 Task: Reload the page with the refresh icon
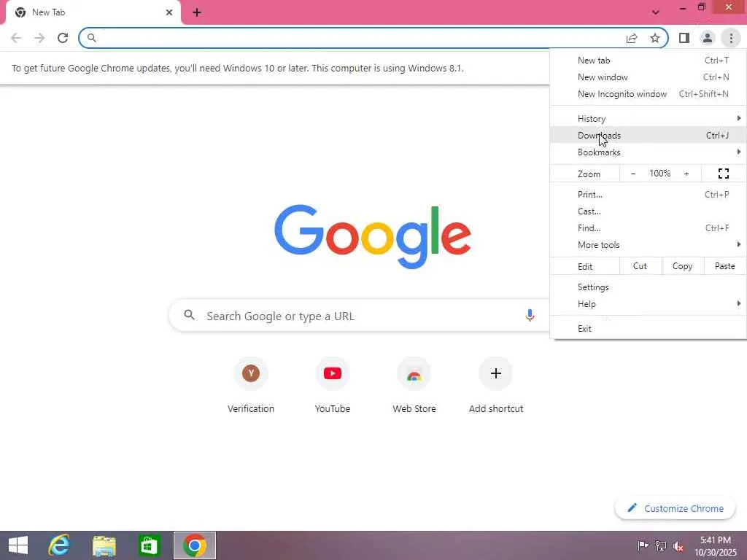[63, 38]
